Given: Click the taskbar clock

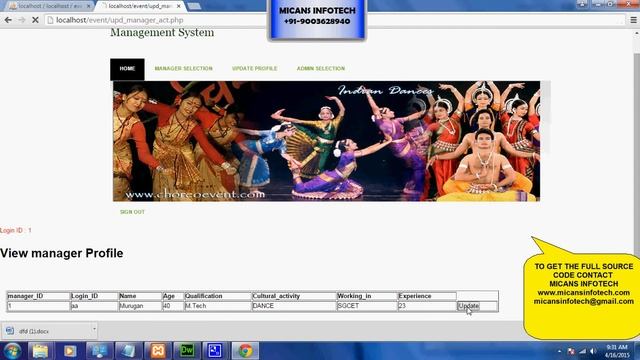Looking at the screenshot, I should (x=617, y=351).
